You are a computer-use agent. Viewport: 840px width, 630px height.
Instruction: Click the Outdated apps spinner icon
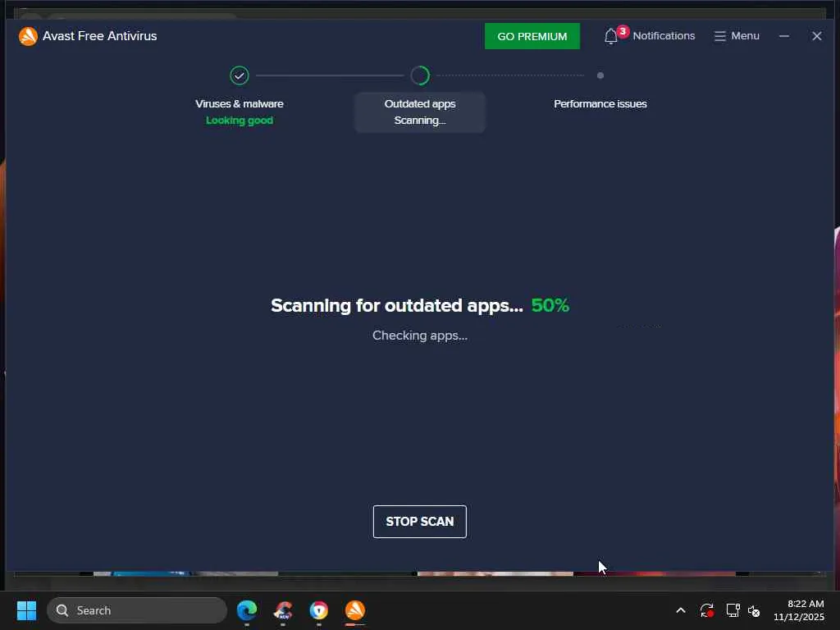click(420, 75)
